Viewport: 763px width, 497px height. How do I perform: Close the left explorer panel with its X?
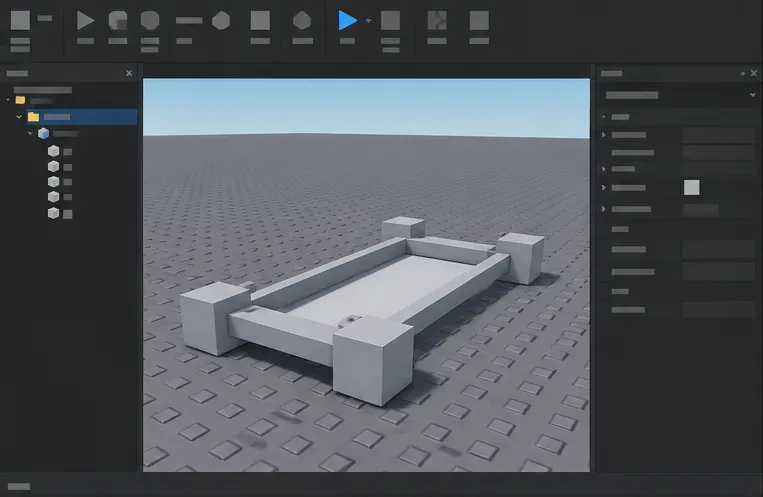pyautogui.click(x=129, y=73)
